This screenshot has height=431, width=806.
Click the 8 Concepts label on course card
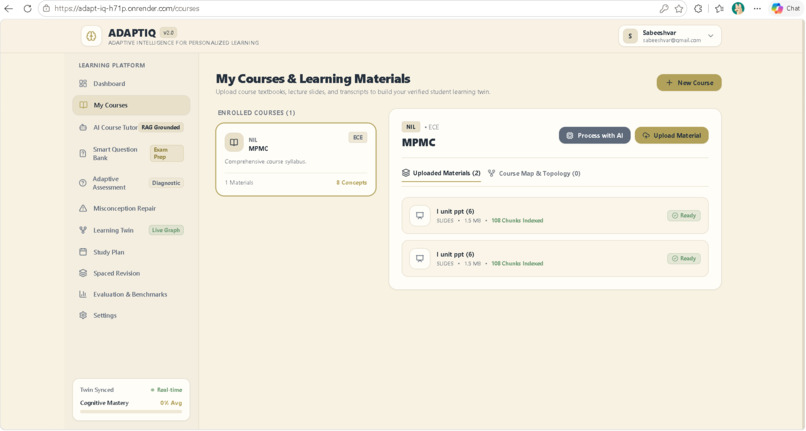(352, 183)
